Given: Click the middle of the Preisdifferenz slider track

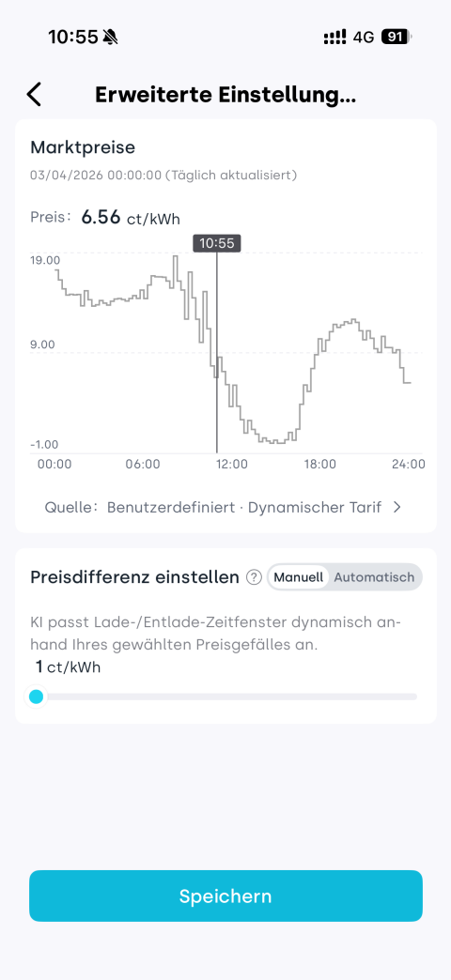Looking at the screenshot, I should coord(225,697).
